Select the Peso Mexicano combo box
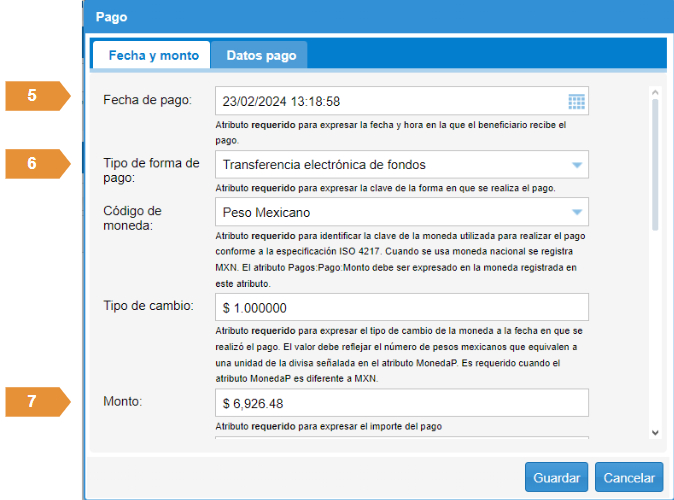The height and width of the screenshot is (500, 674). pyautogui.click(x=388, y=212)
